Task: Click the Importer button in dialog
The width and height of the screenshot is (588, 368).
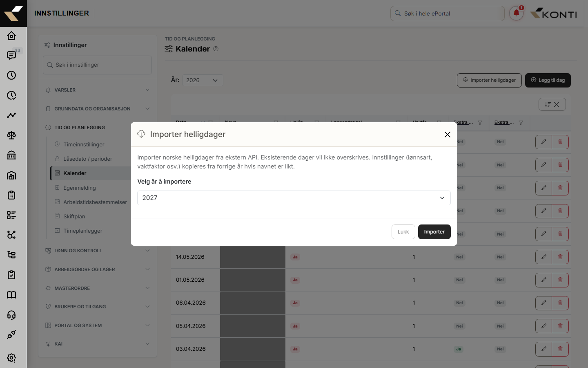Action: pos(434,232)
